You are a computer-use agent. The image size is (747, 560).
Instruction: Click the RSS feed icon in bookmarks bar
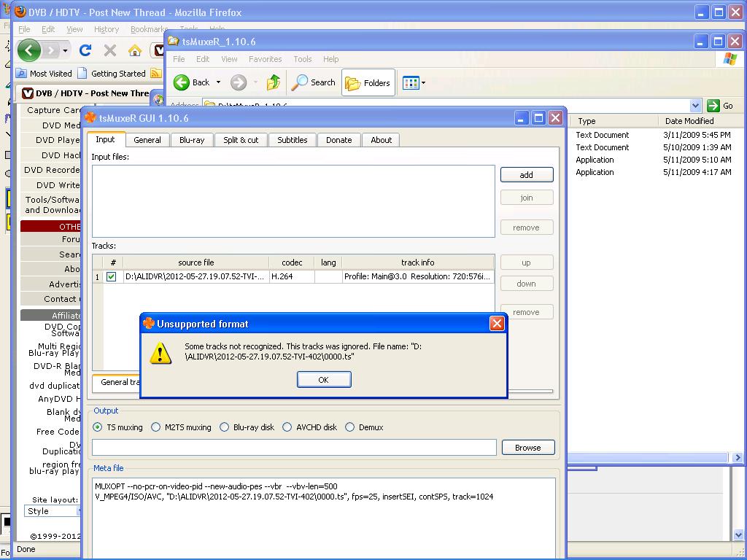156,74
